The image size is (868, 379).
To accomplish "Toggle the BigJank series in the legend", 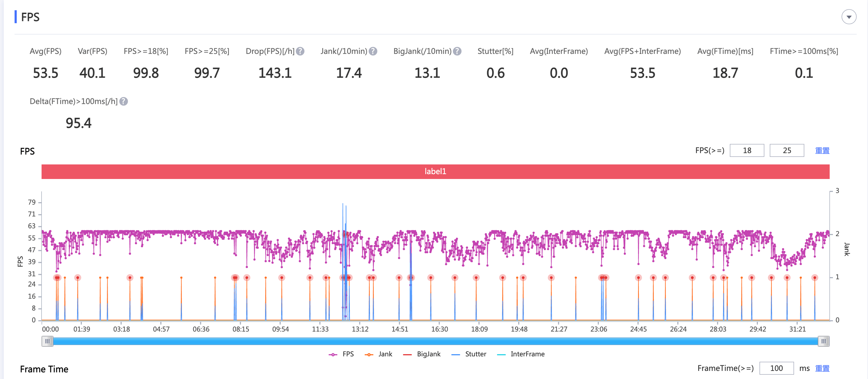I will tap(422, 354).
